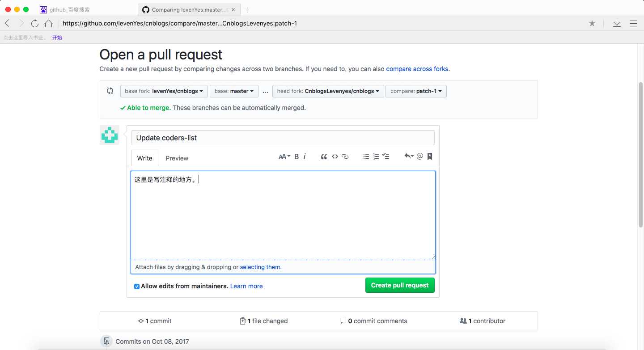Add a numbered list icon

(376, 156)
